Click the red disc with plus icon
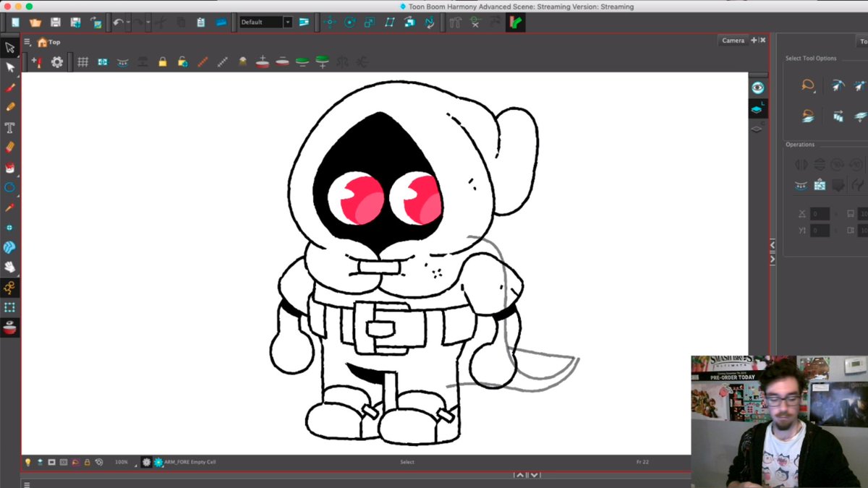 pos(263,62)
